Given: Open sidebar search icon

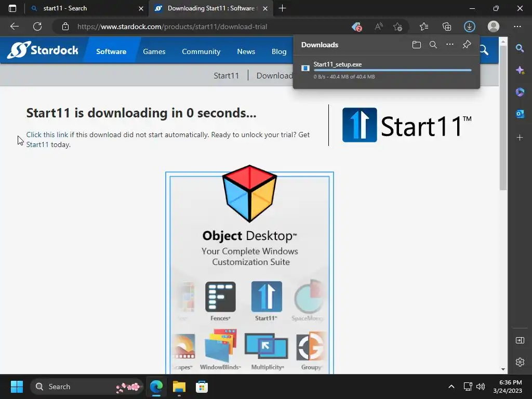Looking at the screenshot, I should pos(520,48).
